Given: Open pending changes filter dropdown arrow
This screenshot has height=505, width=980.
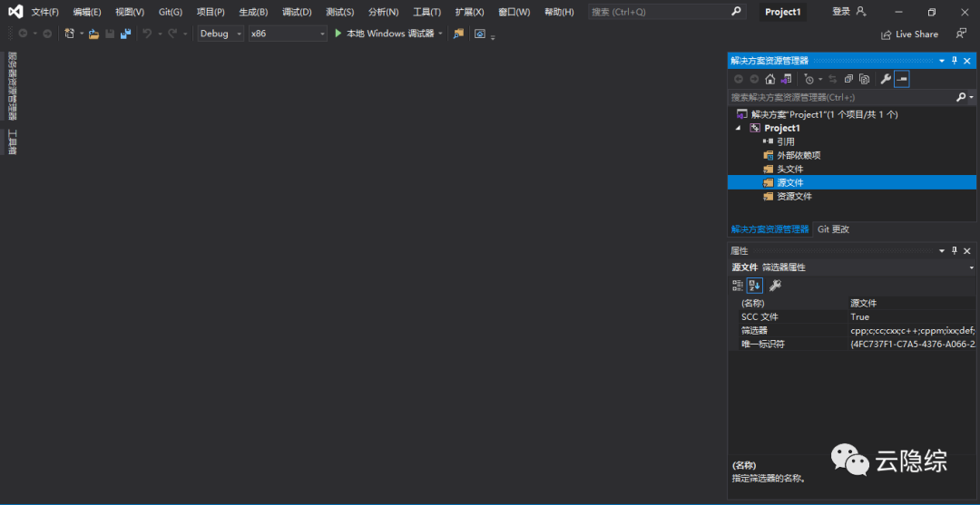Looking at the screenshot, I should click(820, 79).
